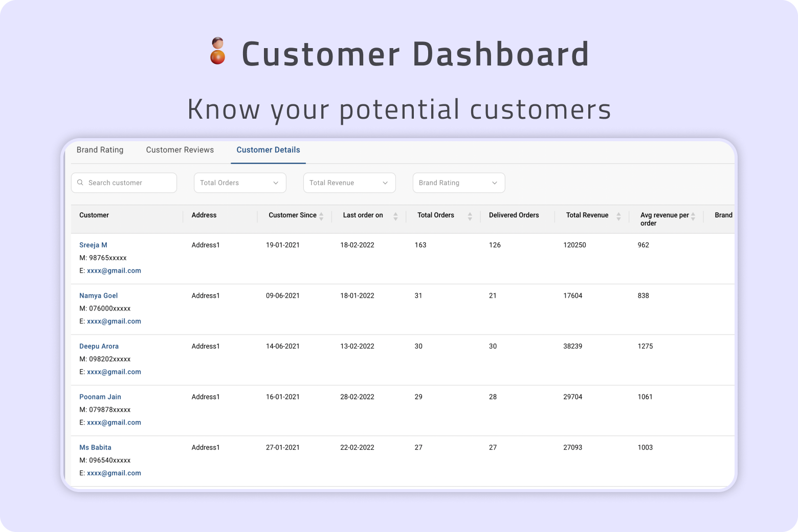Type in the Search customer field

click(128, 183)
